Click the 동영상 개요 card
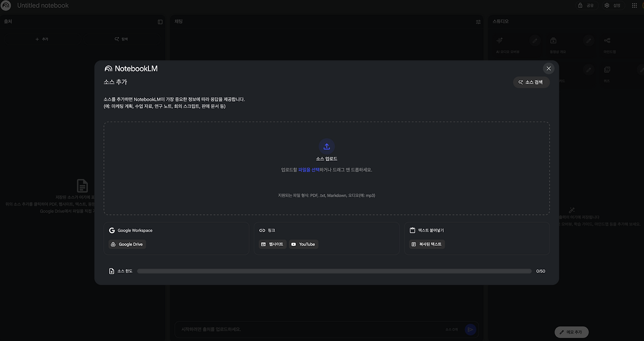Screen dimensions: 644x341 (571, 45)
